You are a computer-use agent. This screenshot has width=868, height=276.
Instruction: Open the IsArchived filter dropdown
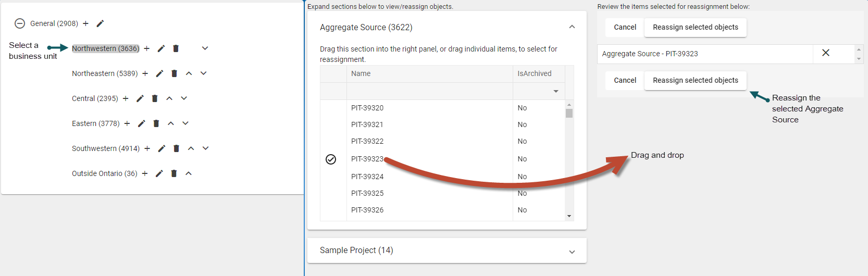556,91
